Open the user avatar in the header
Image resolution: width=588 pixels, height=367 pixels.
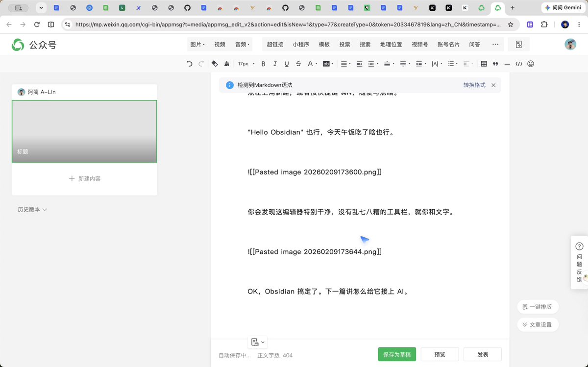coord(570,45)
